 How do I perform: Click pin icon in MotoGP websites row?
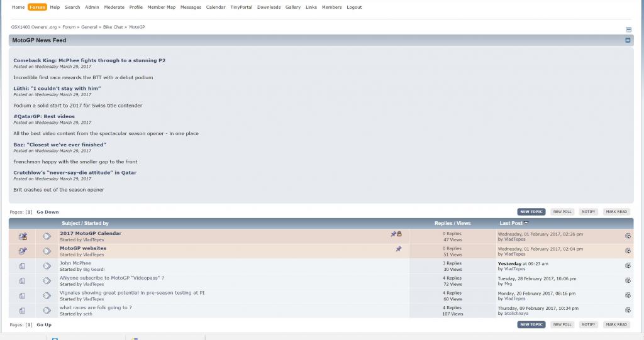(x=398, y=249)
